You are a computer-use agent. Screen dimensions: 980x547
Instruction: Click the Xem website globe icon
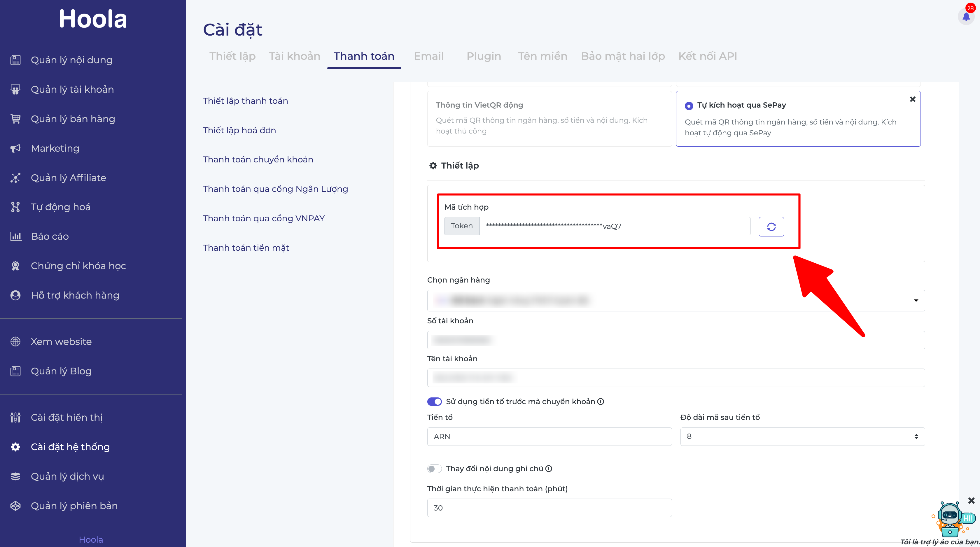[15, 342]
